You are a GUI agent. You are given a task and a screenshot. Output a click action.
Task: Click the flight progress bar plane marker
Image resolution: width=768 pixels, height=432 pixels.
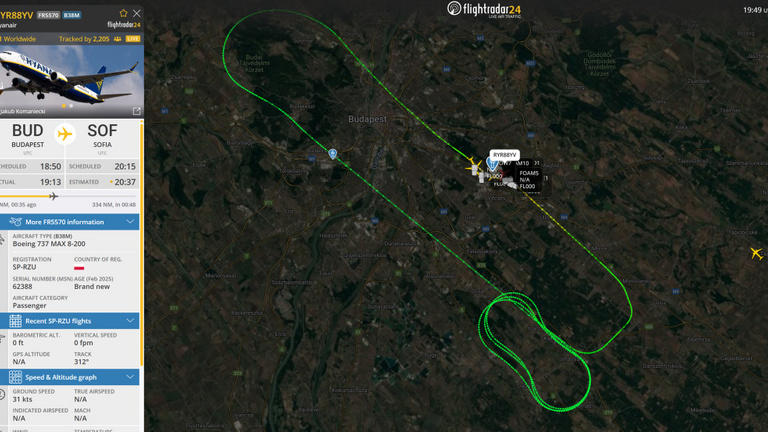click(53, 196)
